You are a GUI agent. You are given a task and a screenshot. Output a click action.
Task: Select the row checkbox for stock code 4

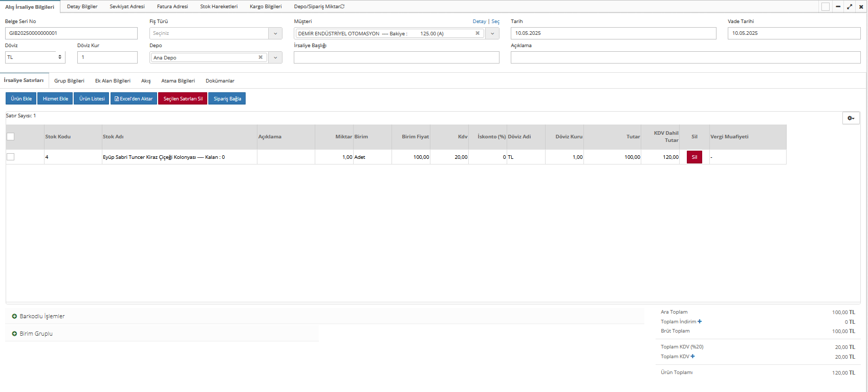11,157
